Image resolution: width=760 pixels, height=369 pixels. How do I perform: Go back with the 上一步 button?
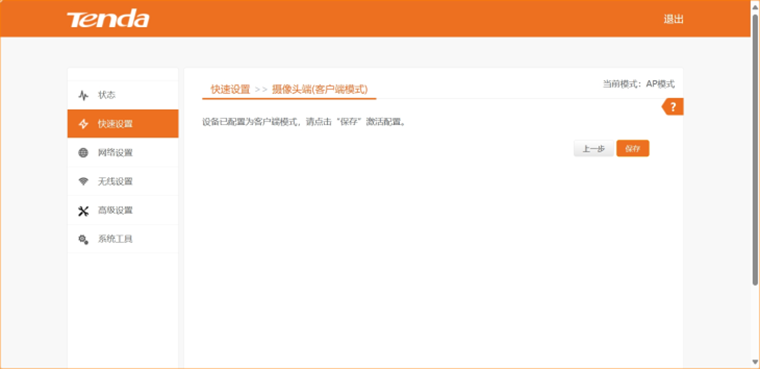(x=594, y=149)
